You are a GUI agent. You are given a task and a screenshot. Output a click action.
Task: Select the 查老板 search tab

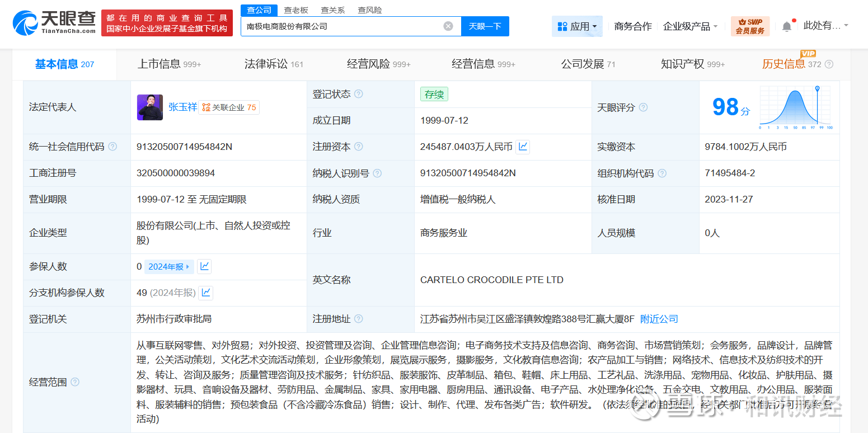click(x=296, y=10)
